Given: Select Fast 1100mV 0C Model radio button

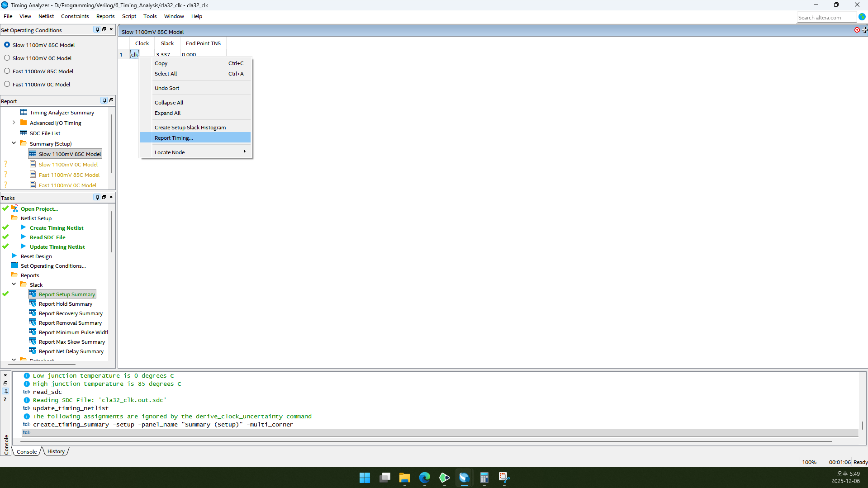Looking at the screenshot, I should click(7, 84).
